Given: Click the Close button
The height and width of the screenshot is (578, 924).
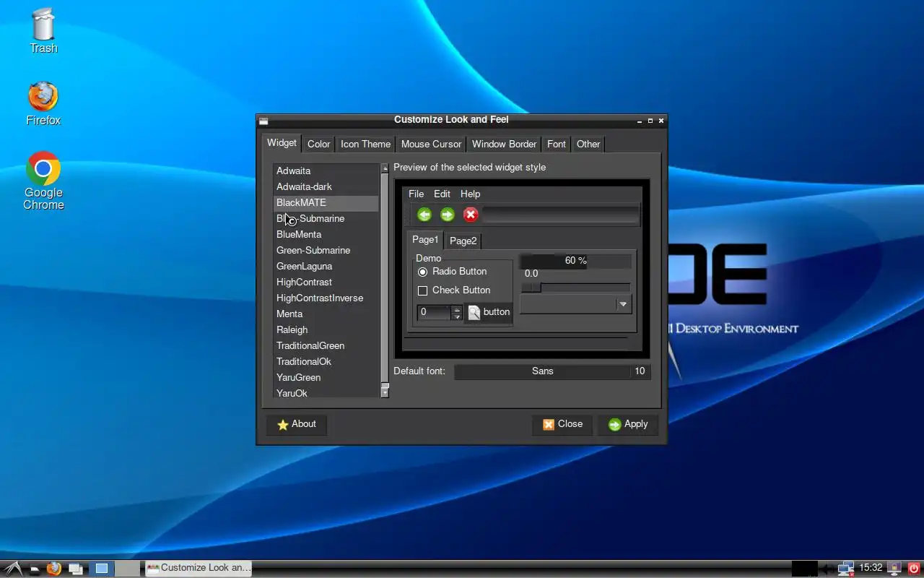Looking at the screenshot, I should coord(562,424).
